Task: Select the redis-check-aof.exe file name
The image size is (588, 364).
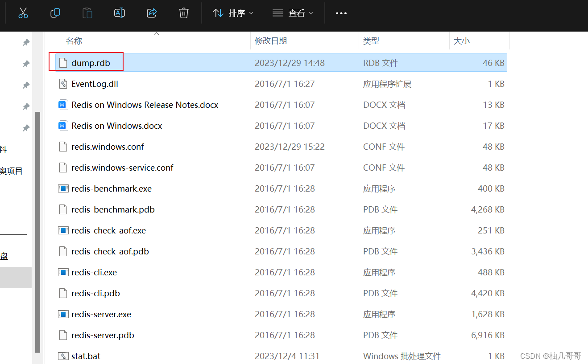Action: click(x=108, y=230)
